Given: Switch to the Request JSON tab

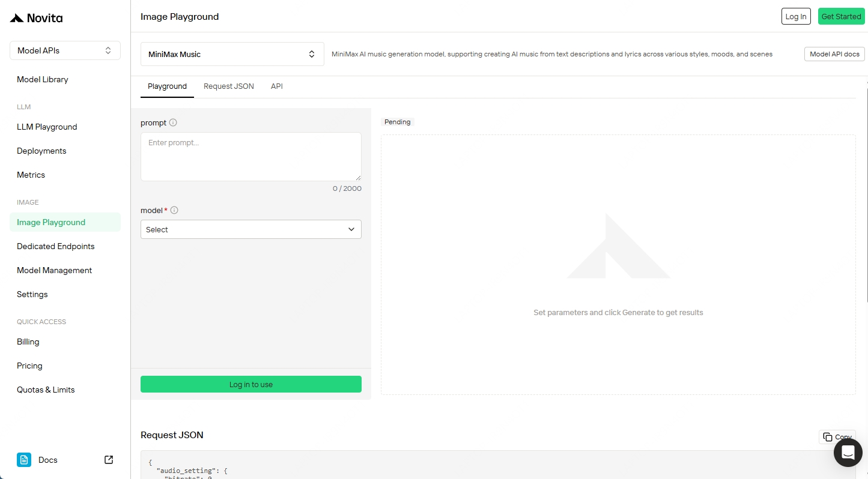Looking at the screenshot, I should click(229, 86).
